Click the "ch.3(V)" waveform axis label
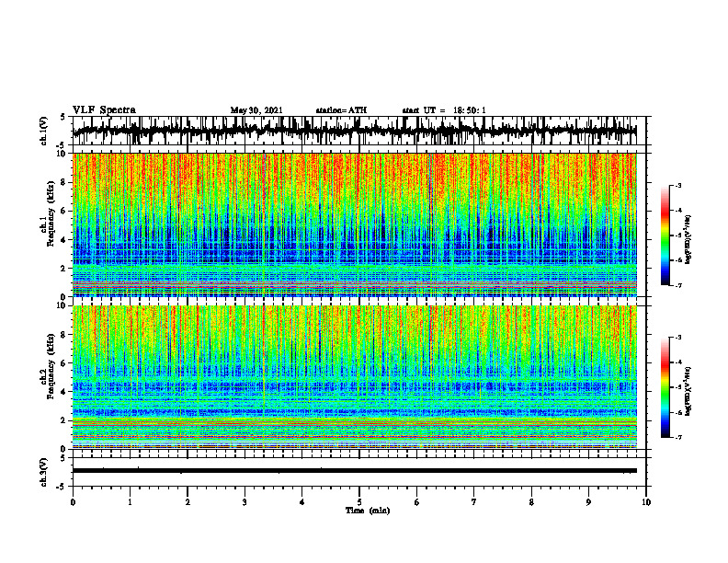This screenshot has width=728, height=563. (x=44, y=472)
